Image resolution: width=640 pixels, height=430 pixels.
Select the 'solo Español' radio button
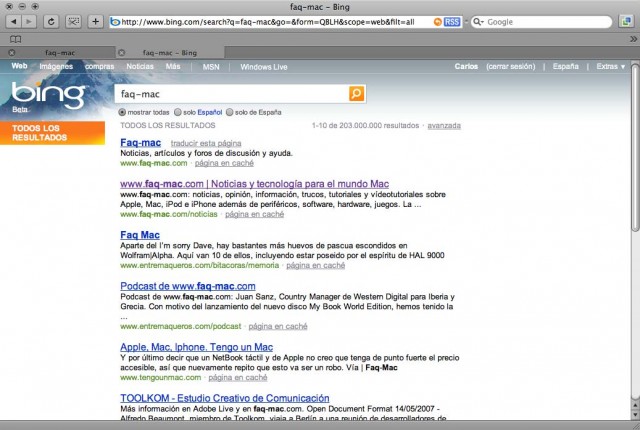(x=178, y=112)
